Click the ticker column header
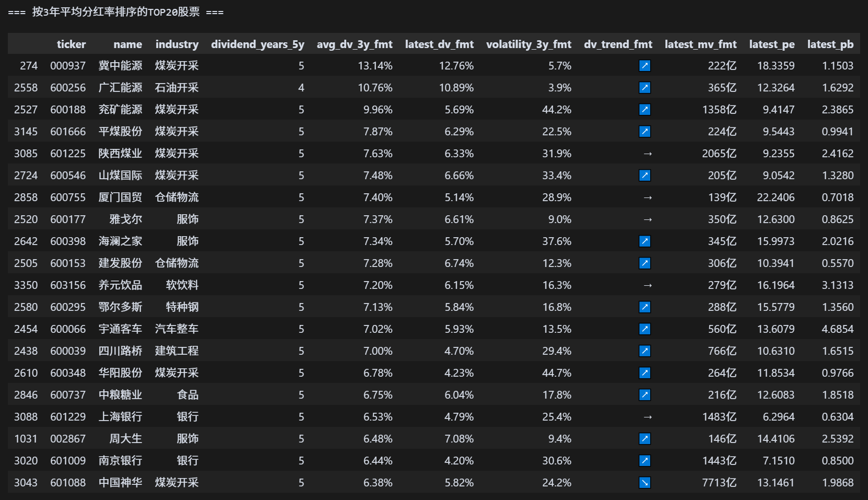 [x=71, y=44]
